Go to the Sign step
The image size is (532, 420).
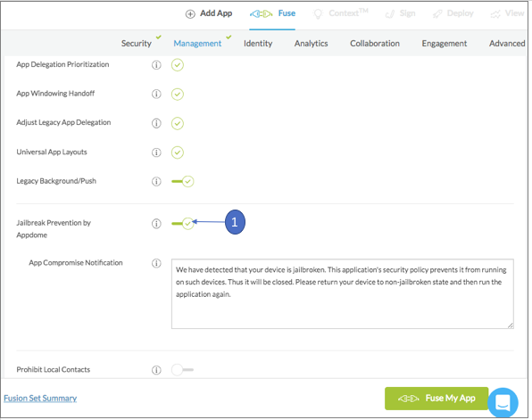[408, 13]
